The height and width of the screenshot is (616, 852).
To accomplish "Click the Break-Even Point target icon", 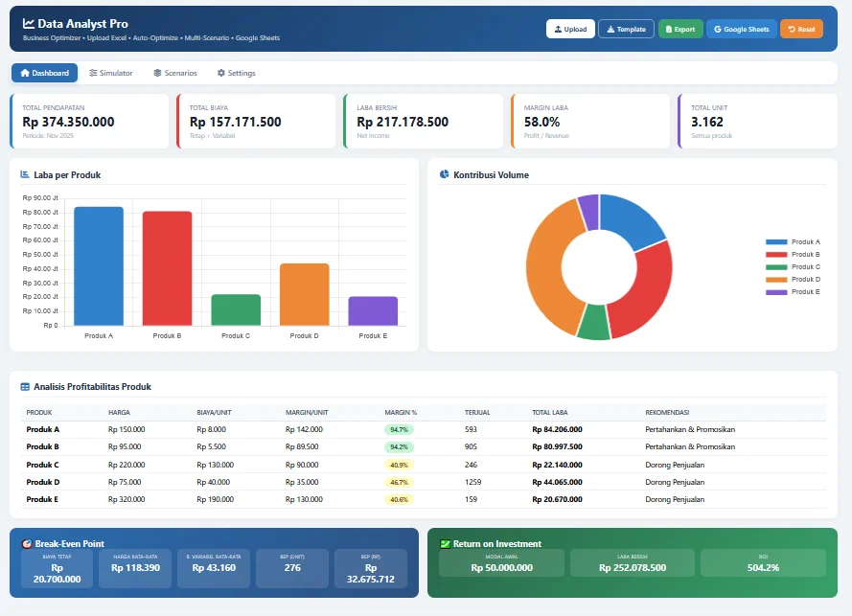I will pyautogui.click(x=27, y=544).
